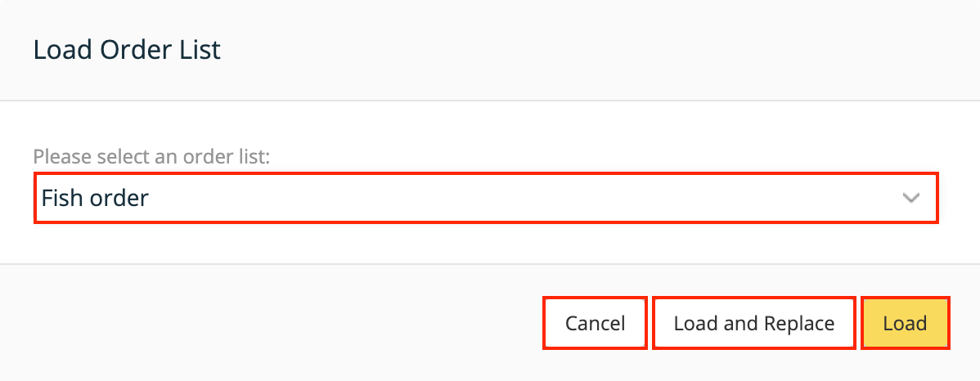Show order list options via the down arrow

(910, 198)
